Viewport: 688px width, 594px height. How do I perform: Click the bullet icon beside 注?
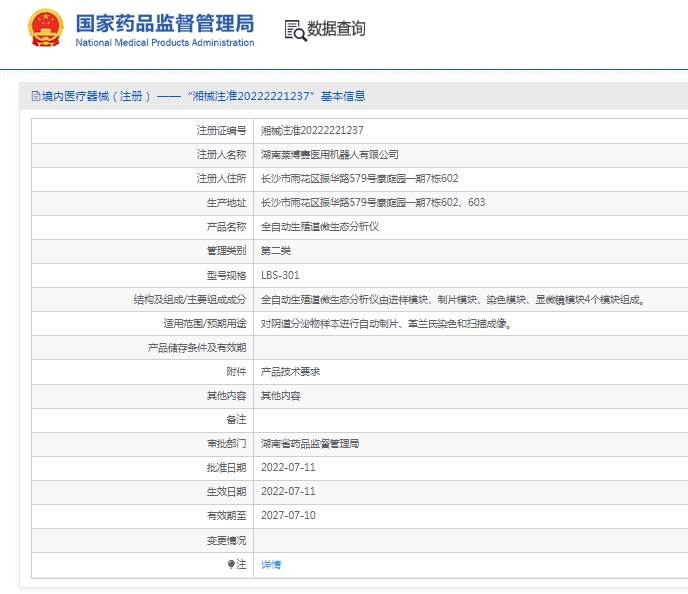tap(231, 564)
